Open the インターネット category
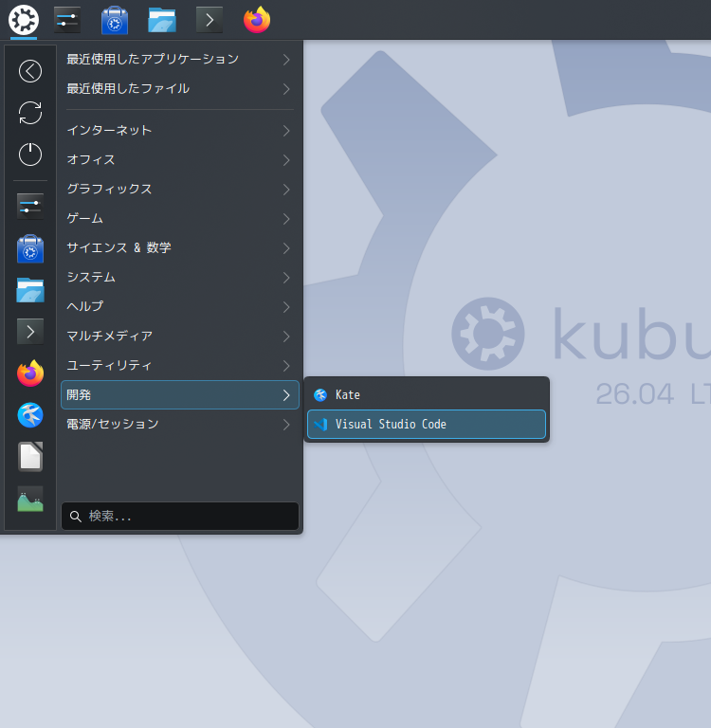The width and height of the screenshot is (711, 728). [x=180, y=131]
